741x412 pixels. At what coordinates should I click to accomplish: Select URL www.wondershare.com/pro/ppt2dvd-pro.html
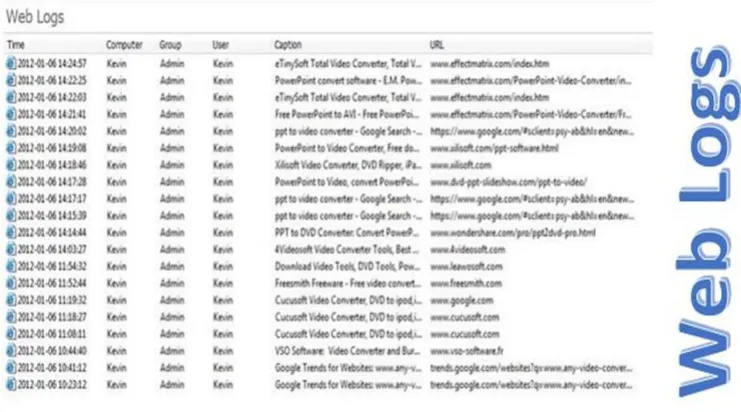[x=513, y=232]
